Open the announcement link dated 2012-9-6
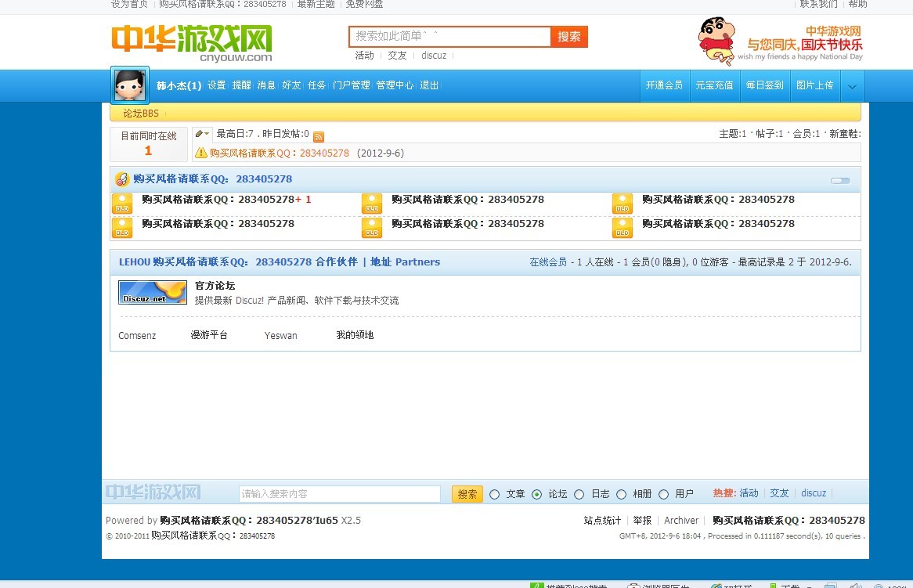913x588 pixels. (x=280, y=153)
